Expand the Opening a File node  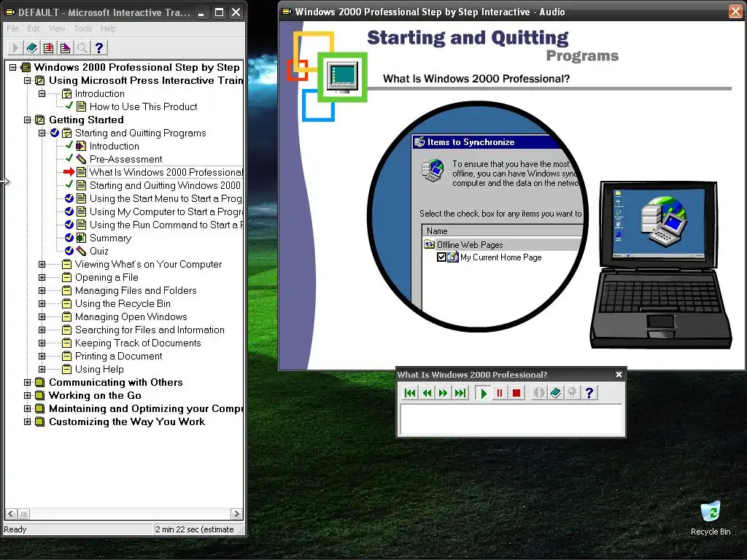pos(42,277)
